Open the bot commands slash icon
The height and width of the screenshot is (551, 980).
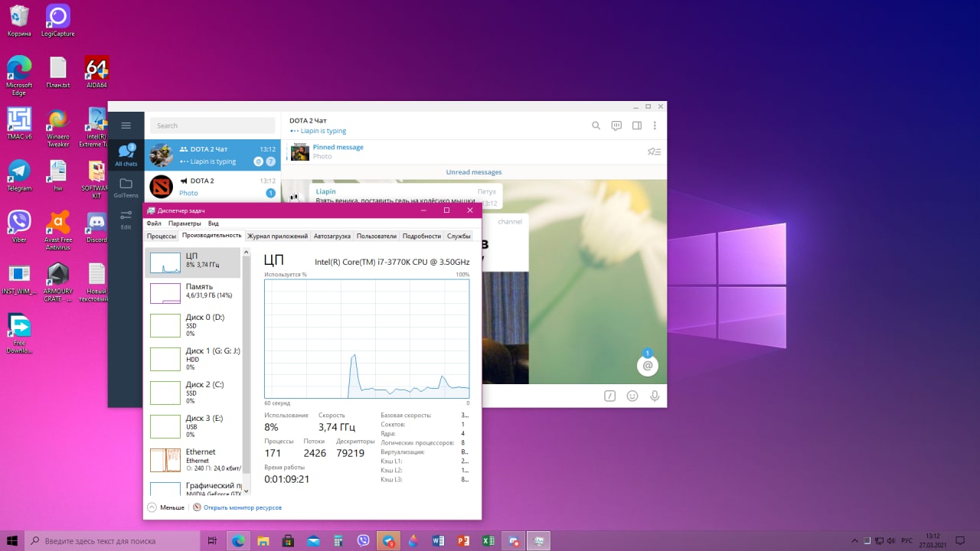(x=609, y=396)
